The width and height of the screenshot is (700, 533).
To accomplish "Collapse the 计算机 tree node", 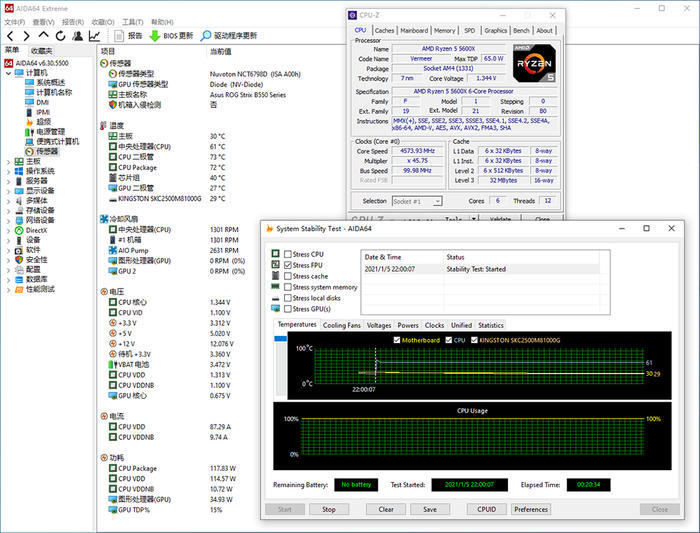I will (8, 73).
